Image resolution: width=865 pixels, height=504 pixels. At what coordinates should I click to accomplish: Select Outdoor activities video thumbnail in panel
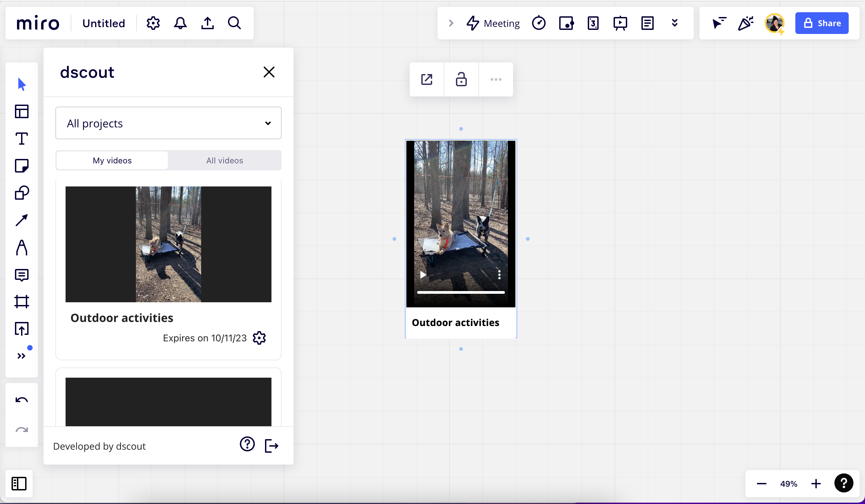pyautogui.click(x=168, y=244)
